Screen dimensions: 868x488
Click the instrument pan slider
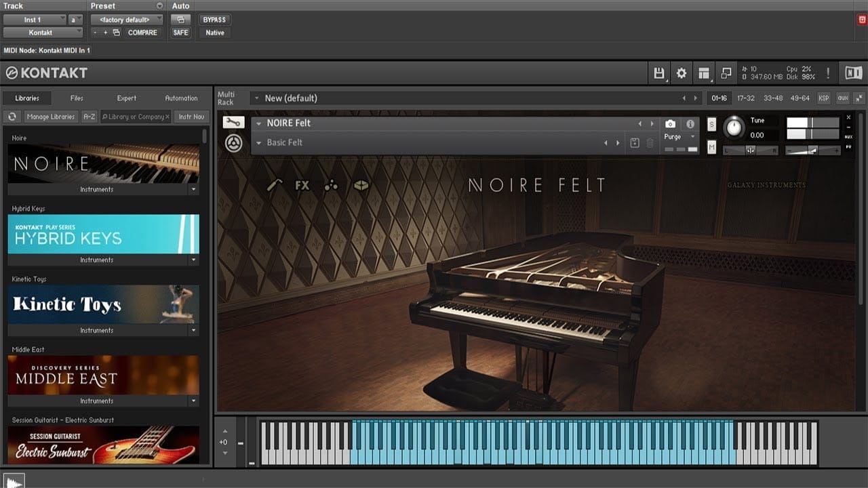click(x=751, y=150)
